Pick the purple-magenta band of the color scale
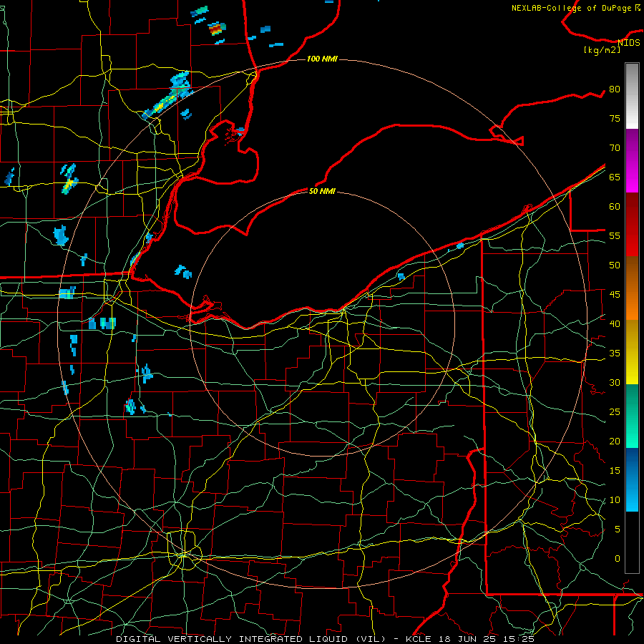Image resolution: width=644 pixels, height=644 pixels. (632, 160)
